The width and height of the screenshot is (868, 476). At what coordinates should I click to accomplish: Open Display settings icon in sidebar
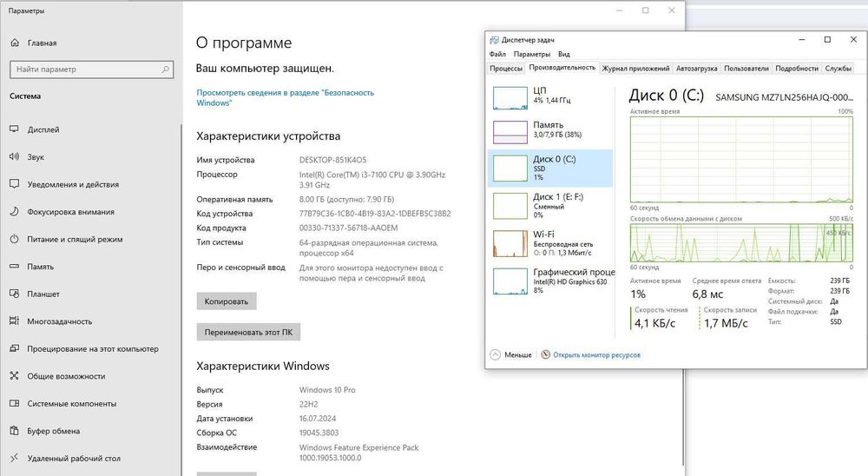point(15,129)
